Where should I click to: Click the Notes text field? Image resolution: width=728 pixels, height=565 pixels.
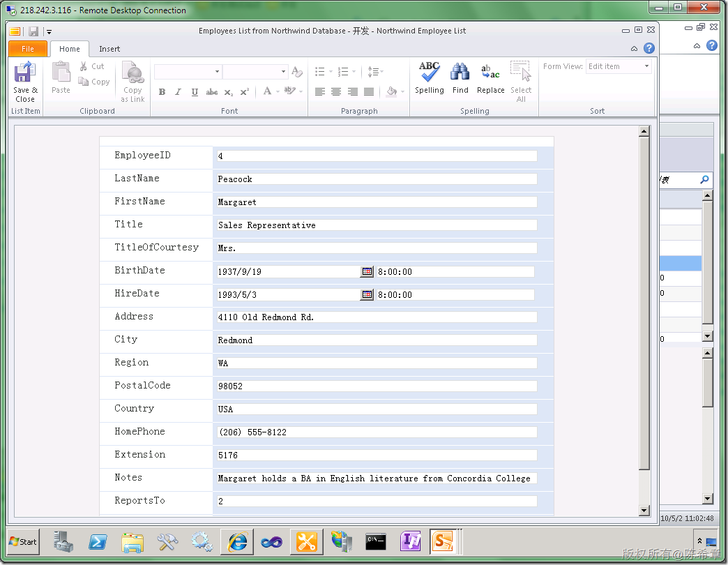point(377,479)
